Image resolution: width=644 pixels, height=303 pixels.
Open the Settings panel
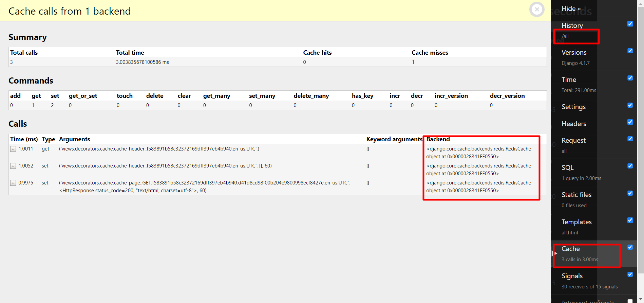[573, 107]
